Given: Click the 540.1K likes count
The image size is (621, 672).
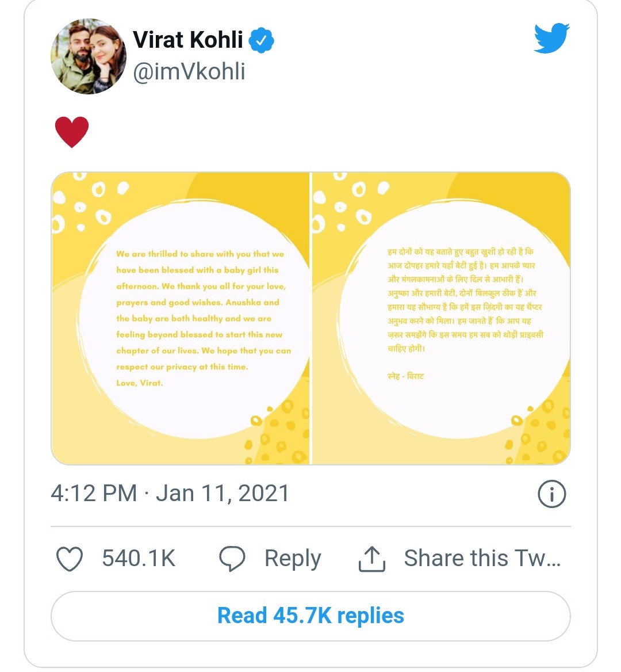Looking at the screenshot, I should pyautogui.click(x=139, y=559).
